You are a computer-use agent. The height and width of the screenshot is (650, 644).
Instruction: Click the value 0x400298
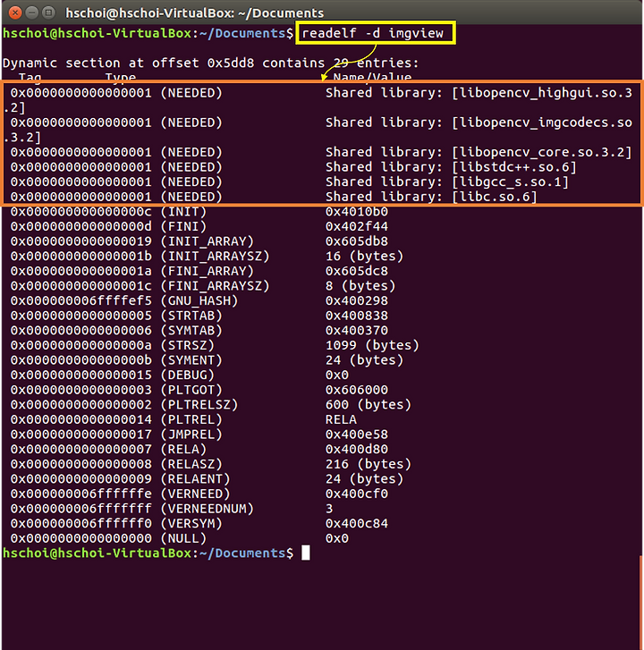point(357,301)
